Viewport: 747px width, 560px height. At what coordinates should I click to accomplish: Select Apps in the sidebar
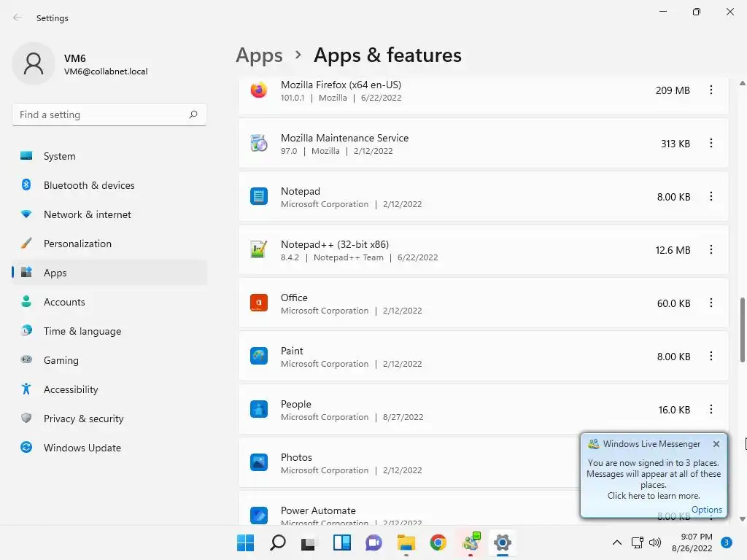109,273
